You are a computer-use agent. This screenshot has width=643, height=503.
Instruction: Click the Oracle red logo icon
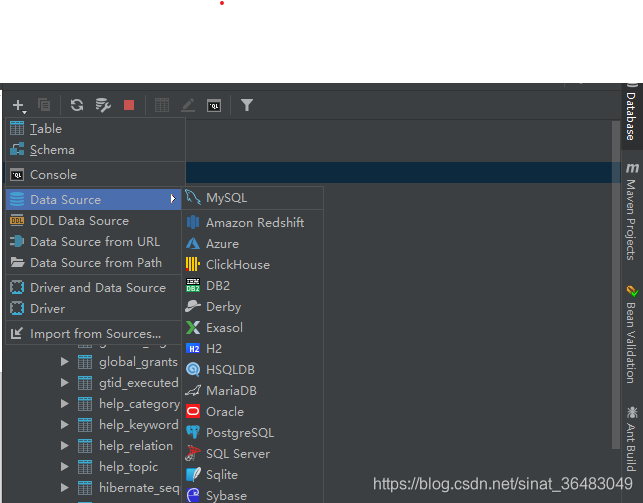point(193,411)
